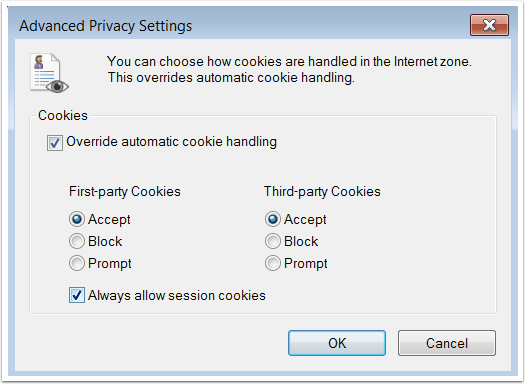Click the person avatar on the document icon
525x384 pixels.
39,62
